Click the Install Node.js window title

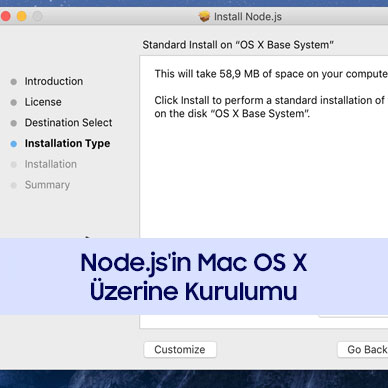(248, 17)
